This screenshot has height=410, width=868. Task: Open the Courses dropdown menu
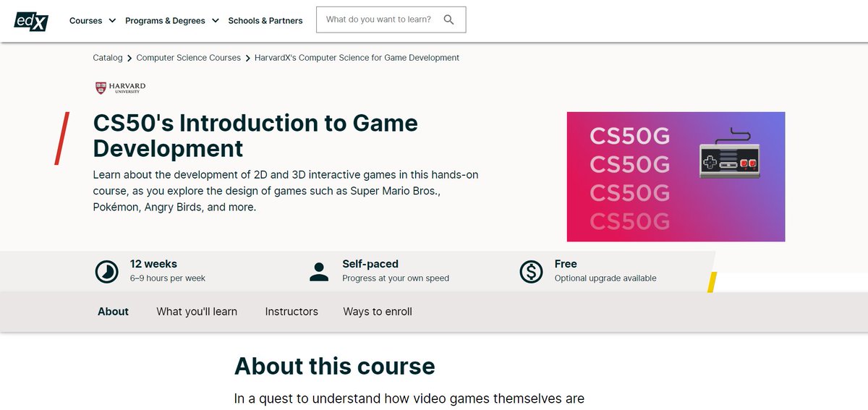[x=93, y=20]
